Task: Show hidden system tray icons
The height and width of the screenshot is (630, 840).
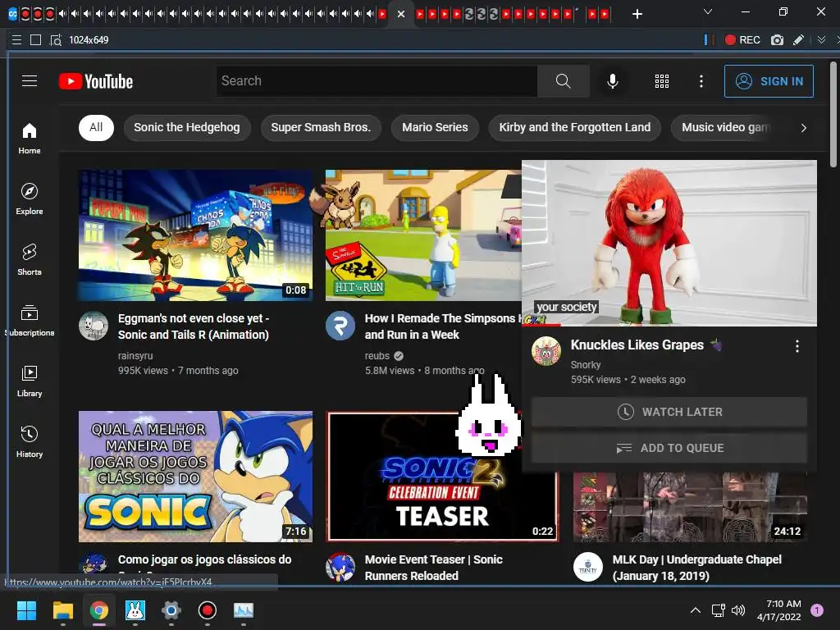Action: (696, 610)
